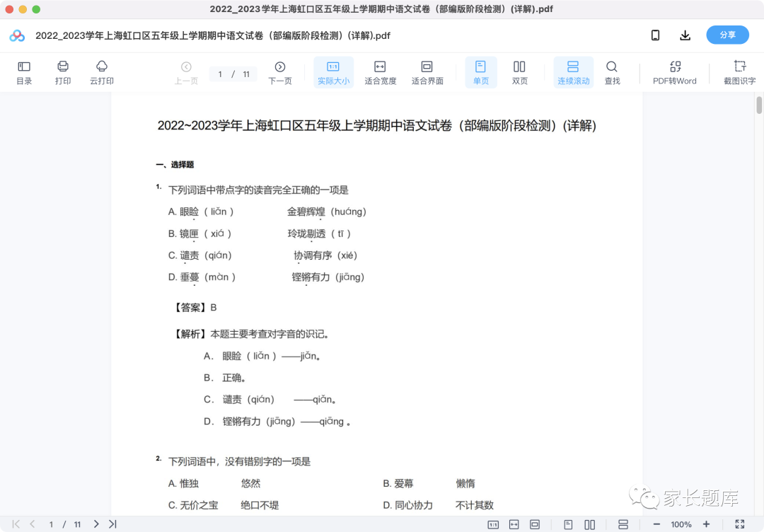The width and height of the screenshot is (764, 532).
Task: Zoom in with the plus button
Action: point(707,524)
